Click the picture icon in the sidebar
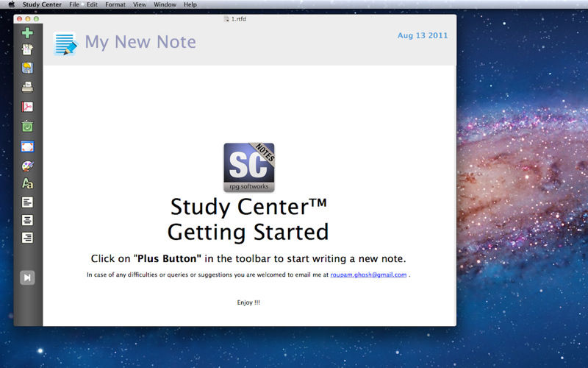 [x=27, y=68]
